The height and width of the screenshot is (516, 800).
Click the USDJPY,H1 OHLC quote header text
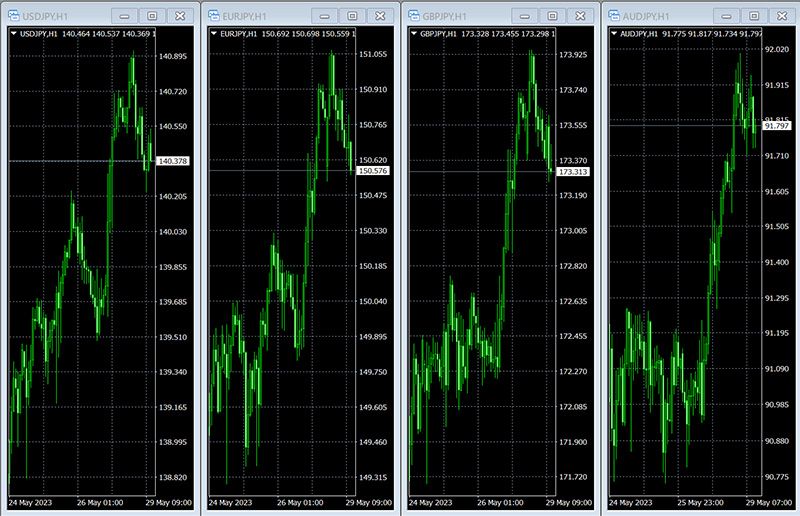click(x=87, y=34)
